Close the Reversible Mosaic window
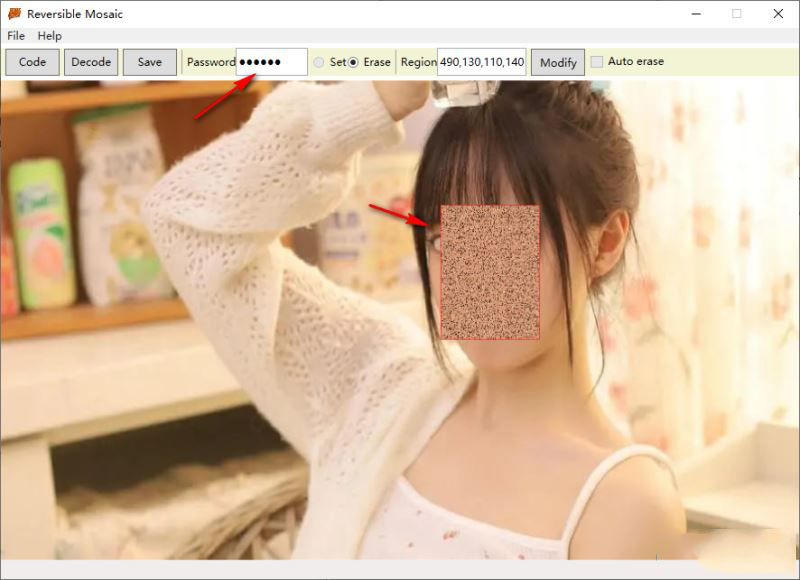 click(778, 14)
